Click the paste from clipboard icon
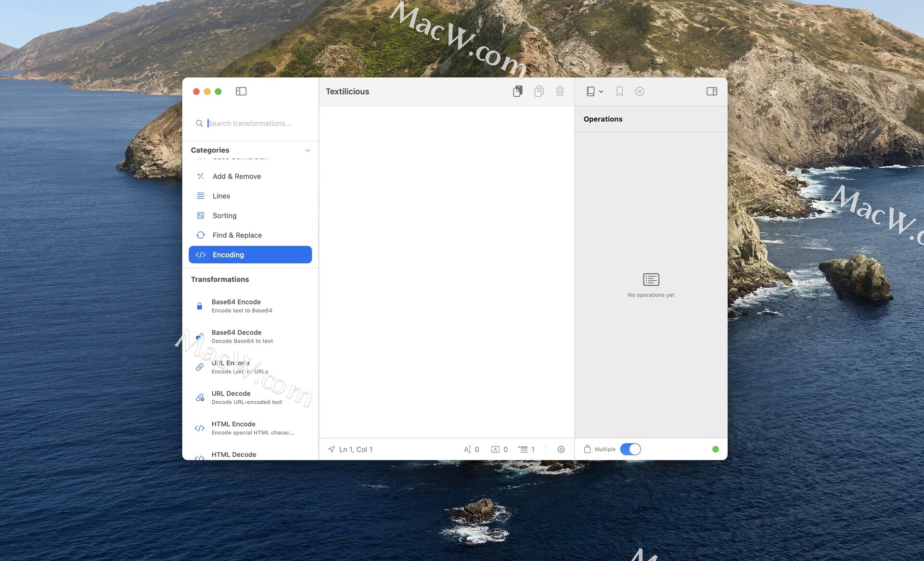924x561 pixels. coord(518,91)
